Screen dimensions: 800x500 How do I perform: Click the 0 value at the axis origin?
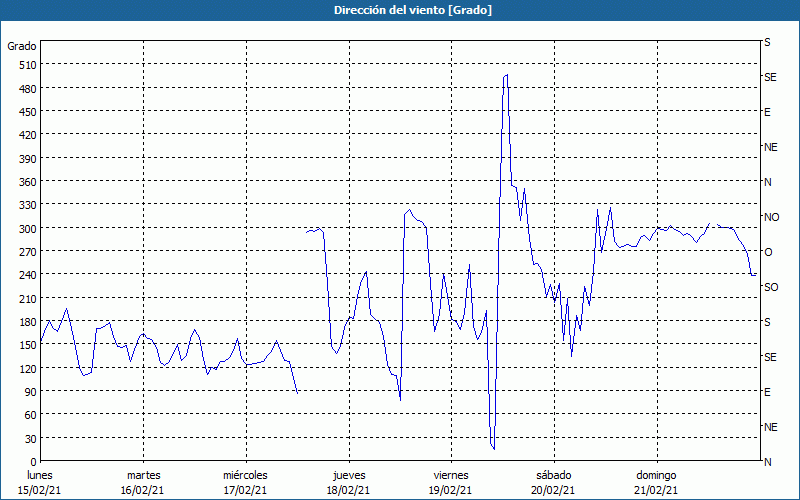[34, 462]
